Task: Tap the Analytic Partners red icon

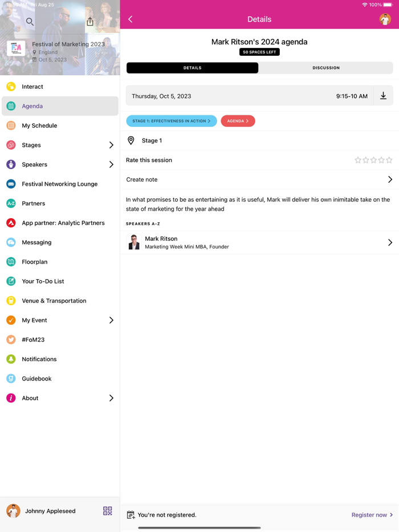Action: [x=11, y=223]
